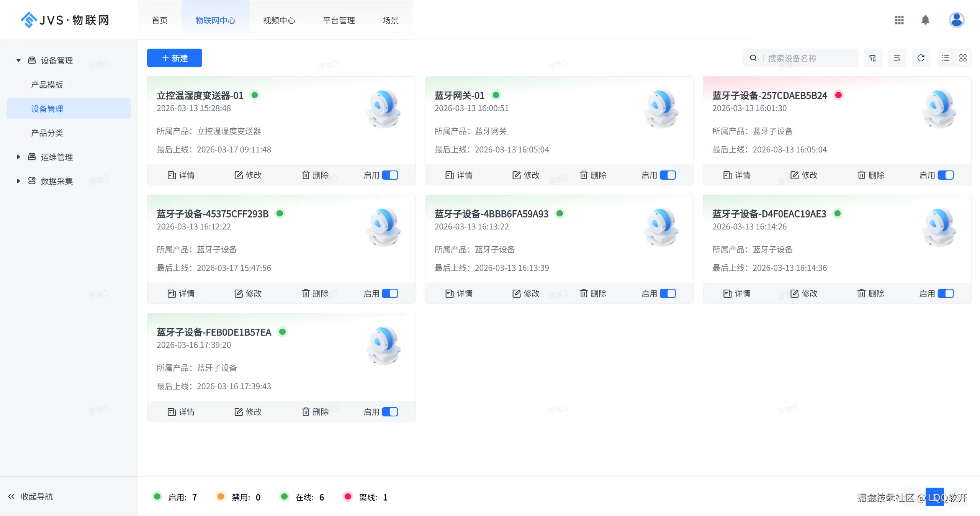Open the 平台管理 top menu

coord(339,20)
